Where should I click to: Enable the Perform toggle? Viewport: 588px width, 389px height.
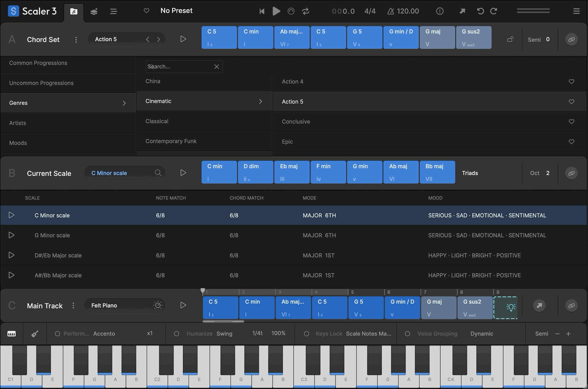point(57,334)
